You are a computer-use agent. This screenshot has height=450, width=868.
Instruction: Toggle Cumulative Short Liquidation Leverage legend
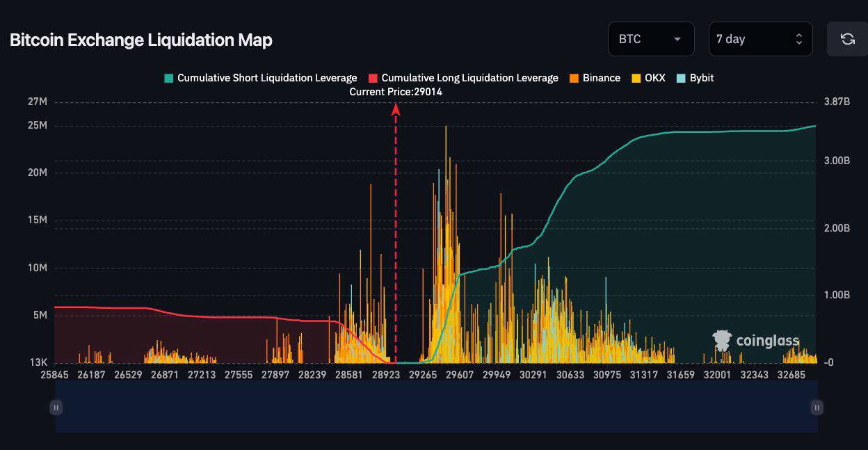click(261, 78)
